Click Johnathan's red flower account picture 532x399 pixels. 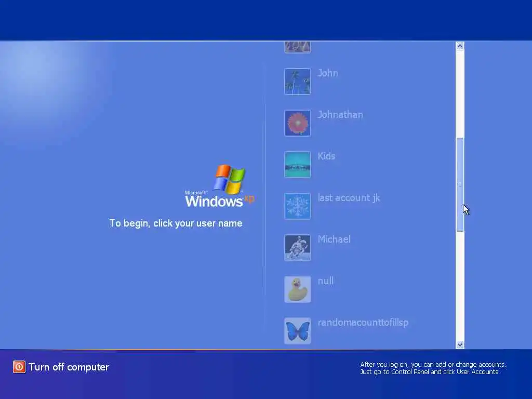[x=298, y=123]
